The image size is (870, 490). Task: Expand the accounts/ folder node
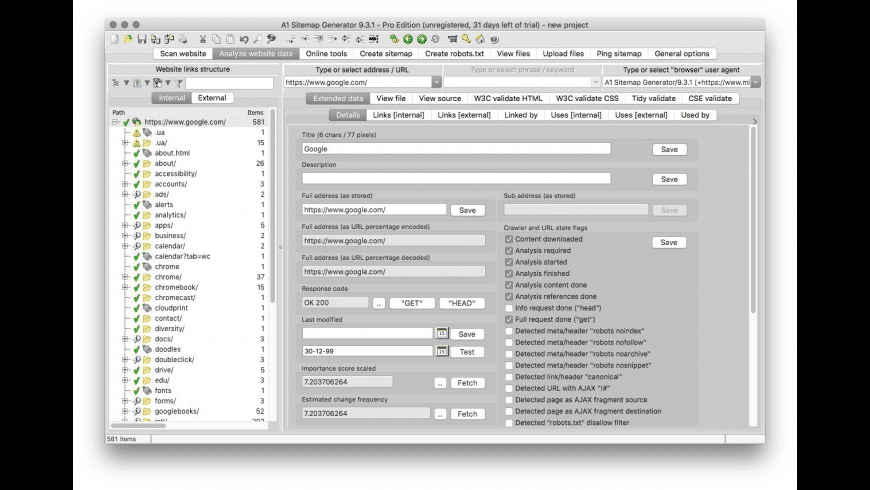[125, 184]
